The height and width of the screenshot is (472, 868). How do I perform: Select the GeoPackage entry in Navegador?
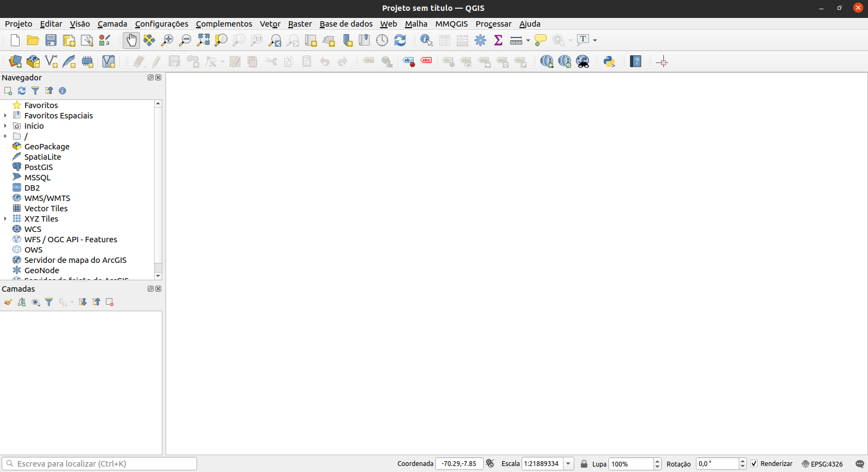pyautogui.click(x=47, y=147)
